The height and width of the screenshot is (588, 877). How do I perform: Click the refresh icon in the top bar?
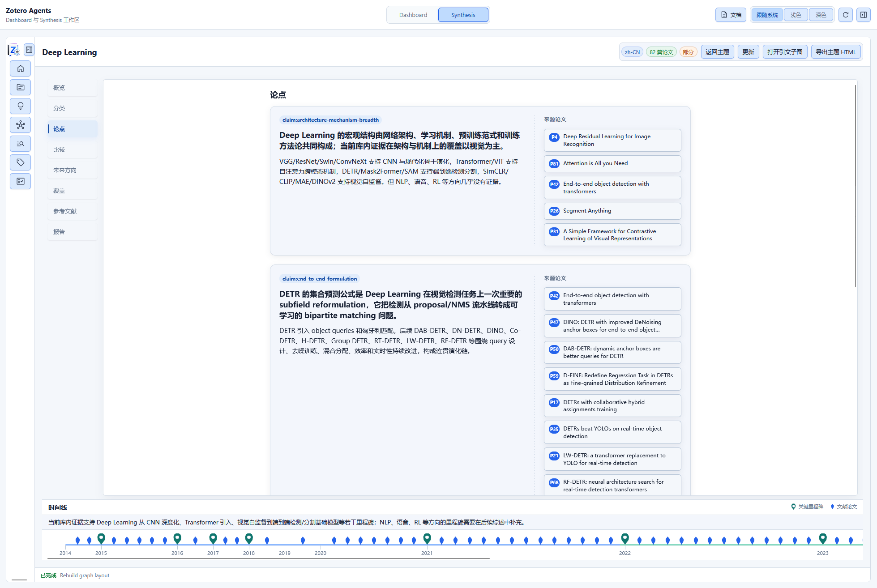click(845, 15)
